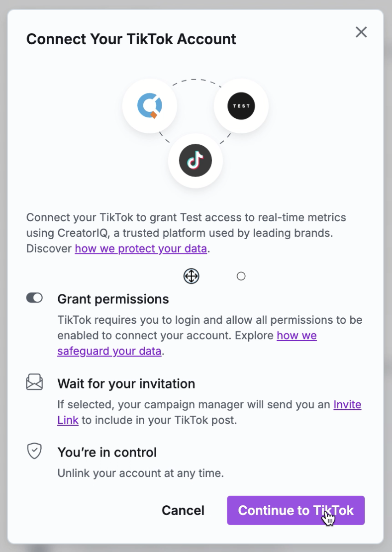Click the 'Wait for your invitation' heading
This screenshot has width=392, height=552.
point(126,384)
